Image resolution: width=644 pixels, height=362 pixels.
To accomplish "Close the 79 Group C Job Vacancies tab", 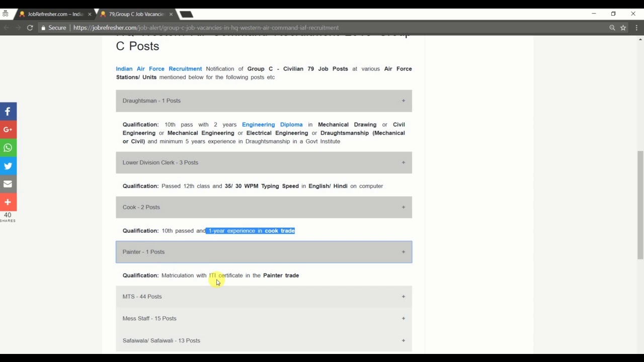I will [171, 14].
